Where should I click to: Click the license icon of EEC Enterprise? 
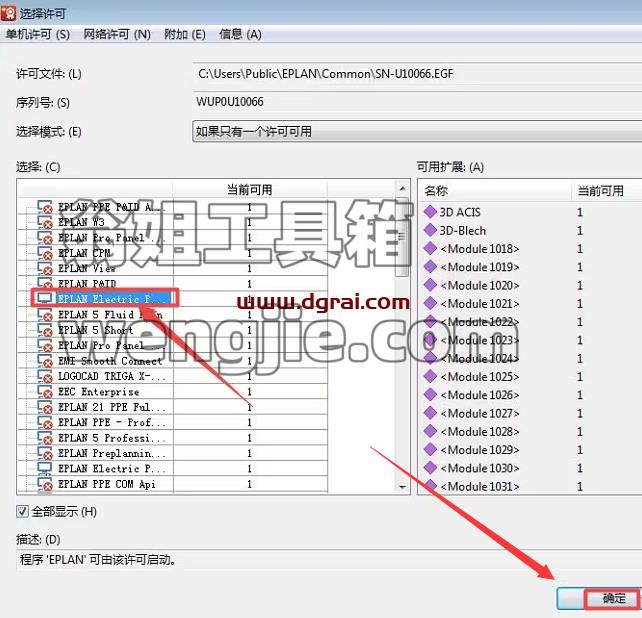pyautogui.click(x=45, y=392)
